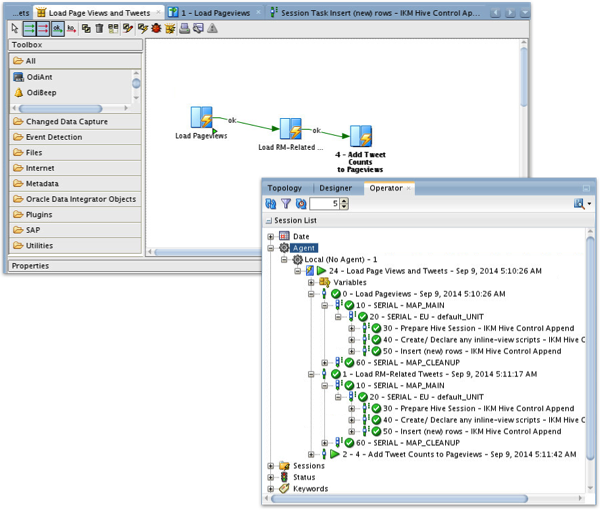Viewport: 600px width, 510px height.
Task: Click the Toolbox horizontal scrollbar thumb
Action: pos(60,109)
